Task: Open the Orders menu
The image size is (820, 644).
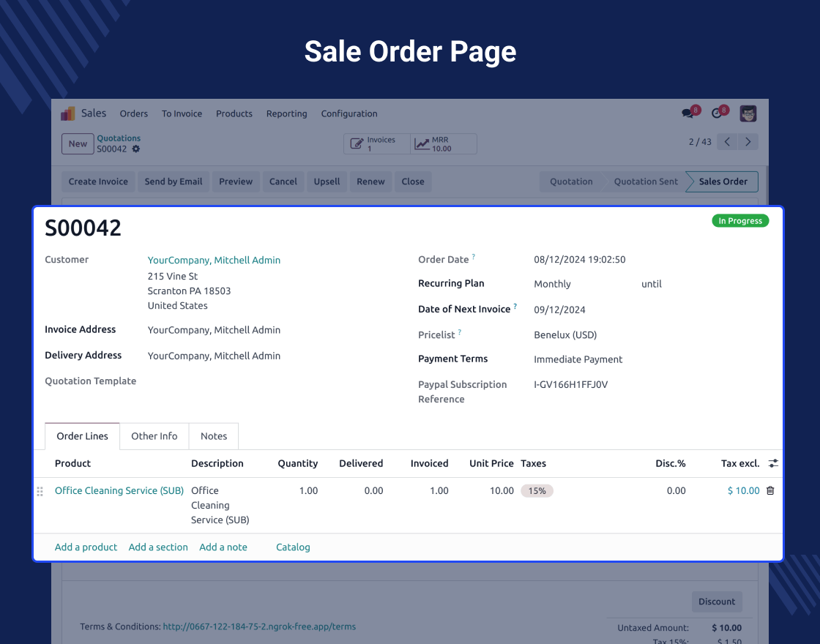Action: tap(134, 113)
